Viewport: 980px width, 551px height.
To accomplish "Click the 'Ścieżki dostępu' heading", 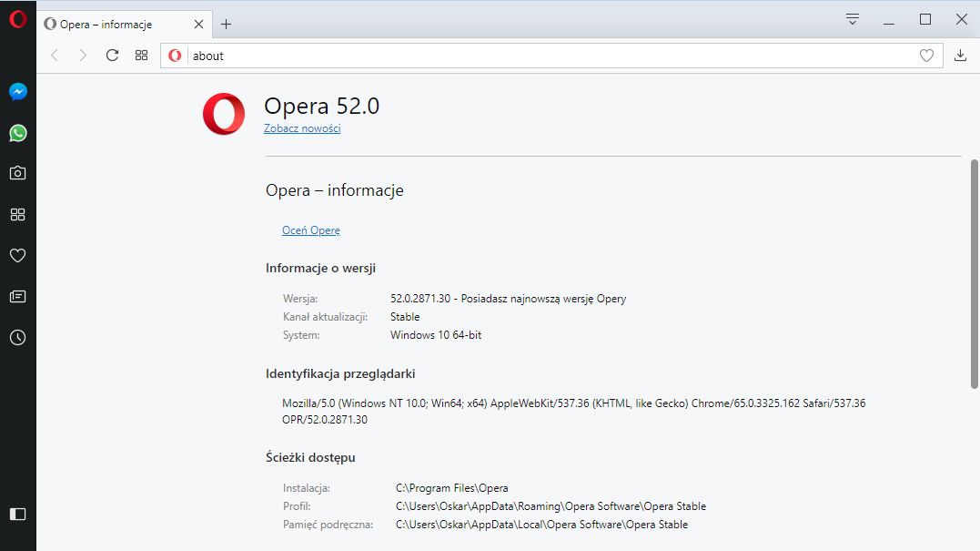I will point(310,457).
